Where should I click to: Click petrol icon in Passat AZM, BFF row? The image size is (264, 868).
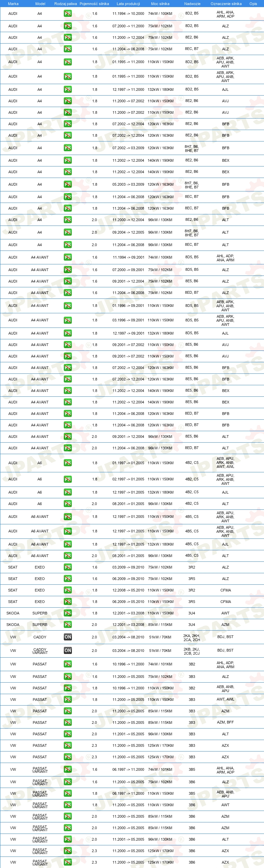point(68,722)
